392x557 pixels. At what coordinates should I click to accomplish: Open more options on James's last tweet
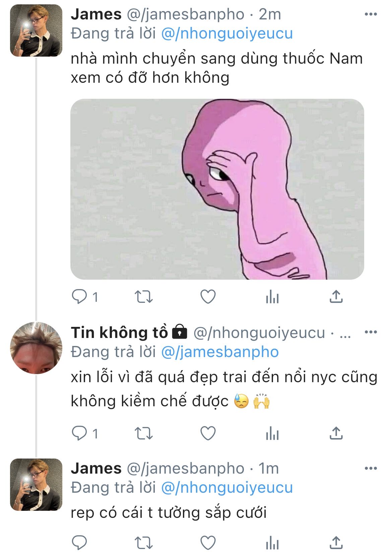(371, 468)
